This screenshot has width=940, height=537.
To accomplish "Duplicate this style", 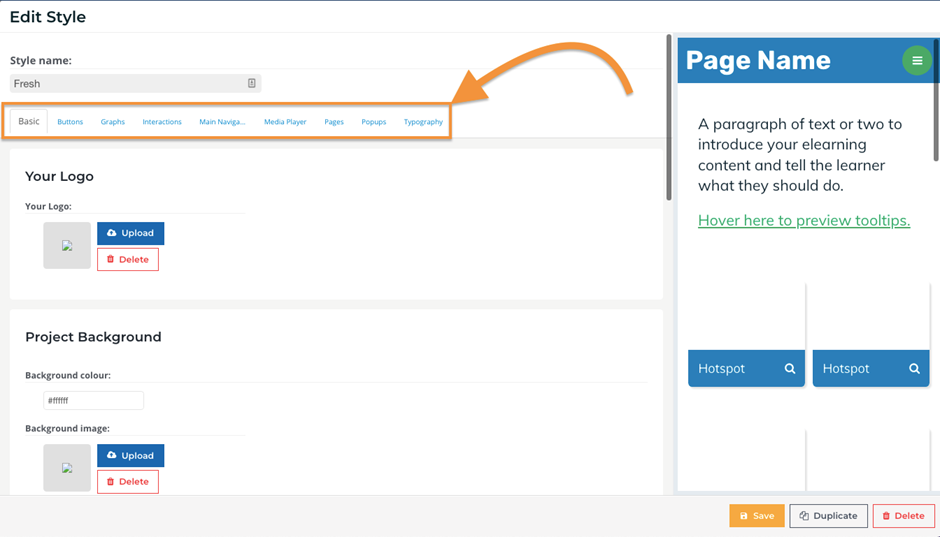I will tap(828, 515).
